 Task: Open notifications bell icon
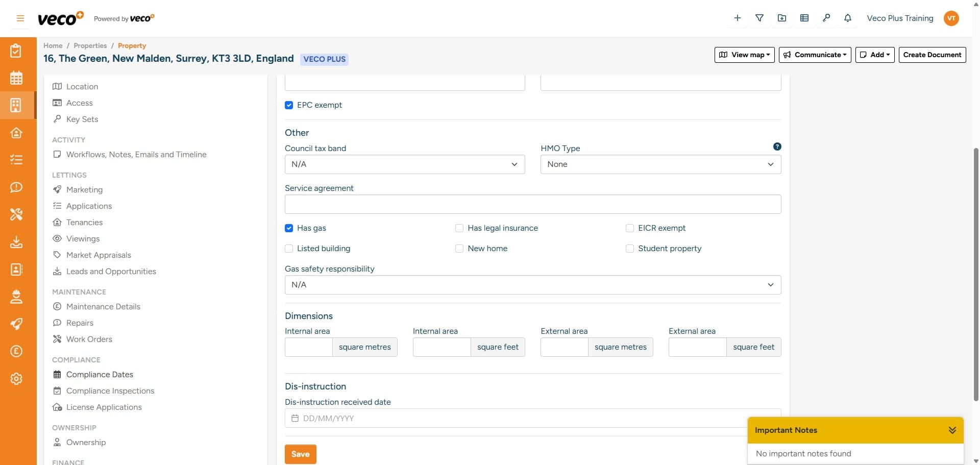[x=848, y=18]
